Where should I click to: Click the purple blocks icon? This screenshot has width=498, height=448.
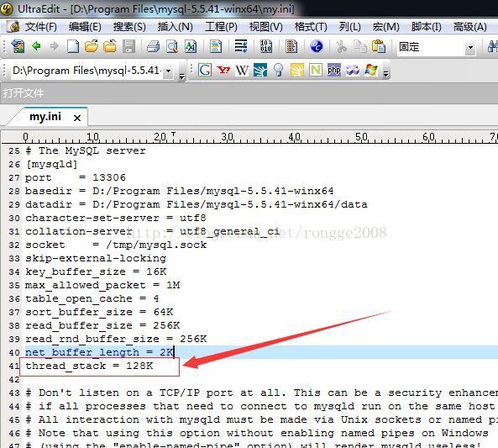pos(353,70)
